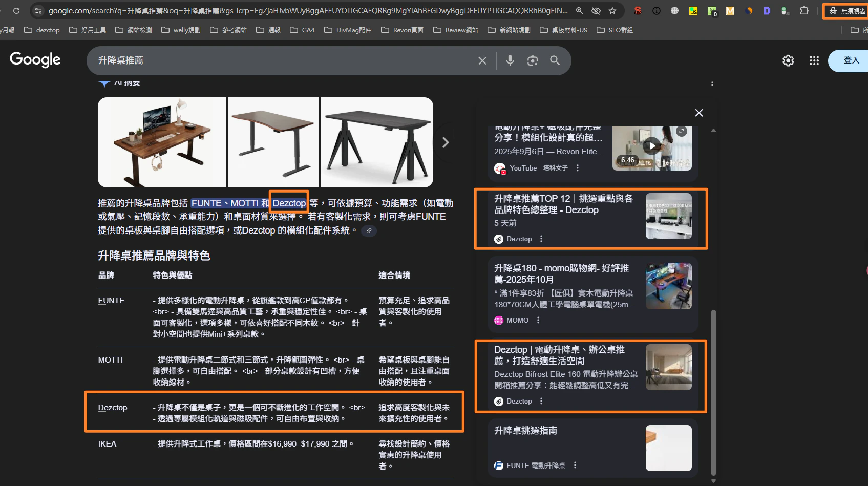Image resolution: width=868 pixels, height=486 pixels.
Task: Open more options for YouTube 塔科女子 card
Action: (578, 168)
